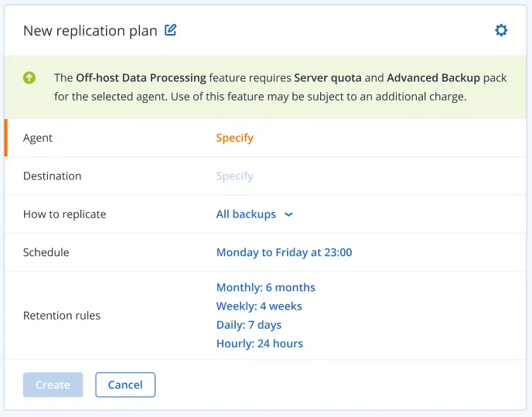Select the Destination row label
The height and width of the screenshot is (417, 532).
[x=52, y=176]
